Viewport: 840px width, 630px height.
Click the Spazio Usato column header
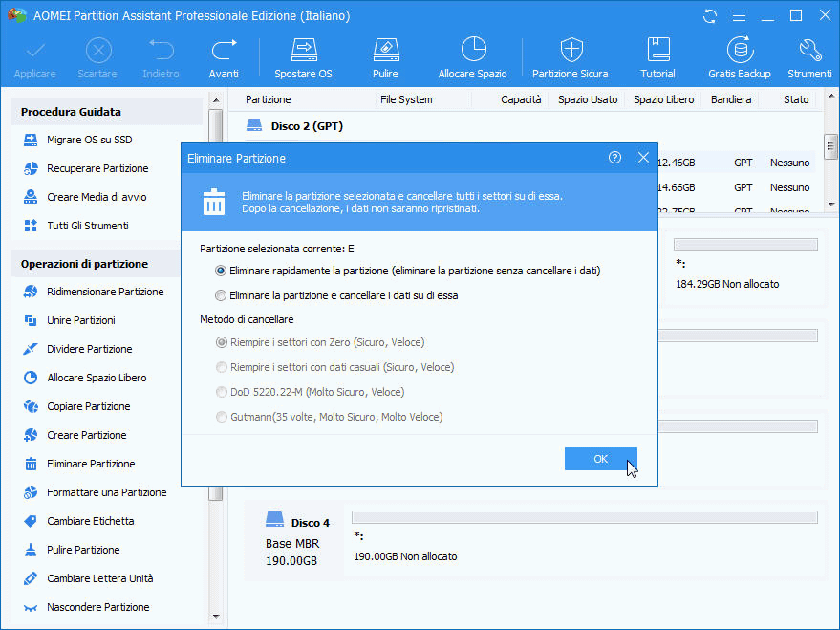point(588,99)
